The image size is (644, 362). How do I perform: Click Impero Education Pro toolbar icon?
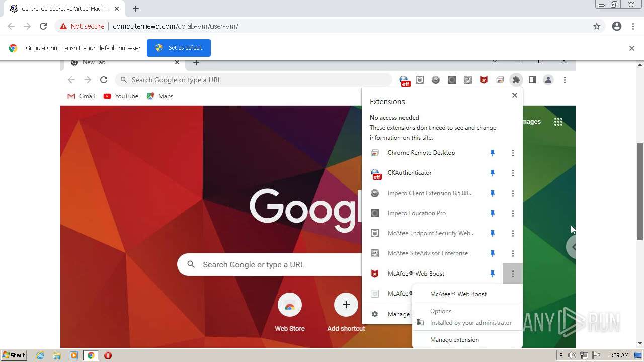point(452,80)
